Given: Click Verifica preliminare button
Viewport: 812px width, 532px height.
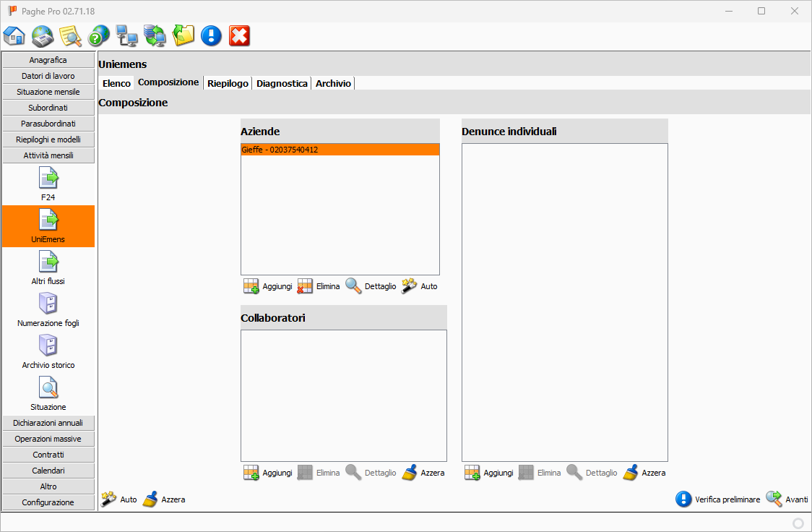Looking at the screenshot, I should 718,499.
